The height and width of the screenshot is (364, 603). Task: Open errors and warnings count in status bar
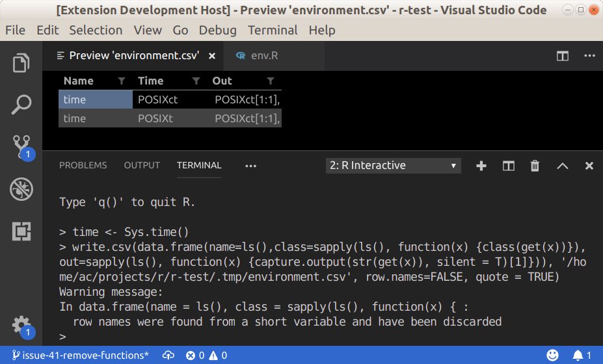pos(206,355)
